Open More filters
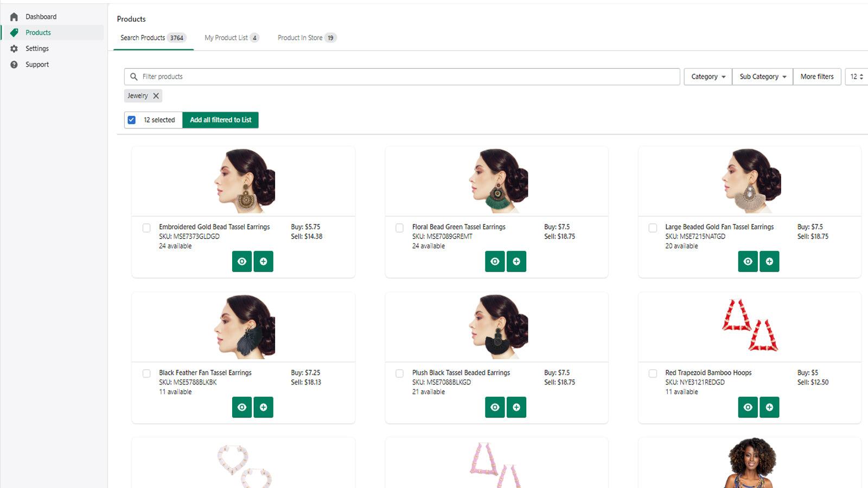The height and width of the screenshot is (488, 868). (x=816, y=76)
